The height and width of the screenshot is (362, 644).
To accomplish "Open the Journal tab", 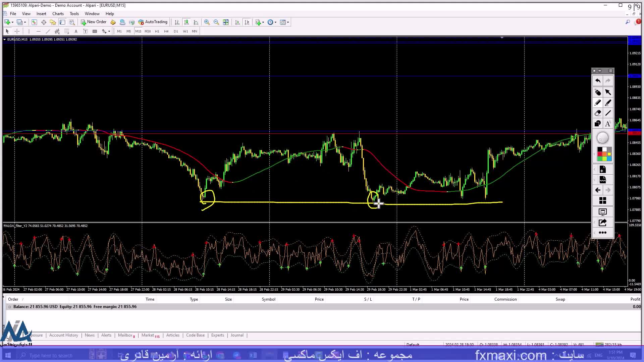I will point(237,335).
